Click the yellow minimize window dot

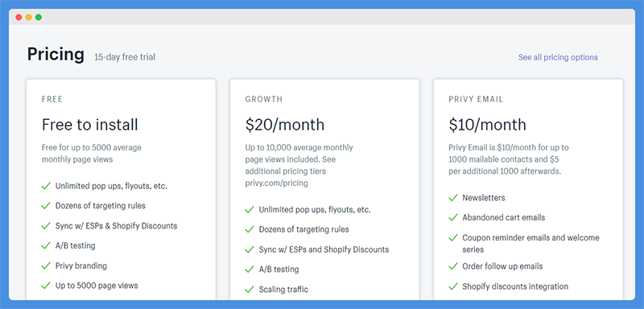(28, 17)
